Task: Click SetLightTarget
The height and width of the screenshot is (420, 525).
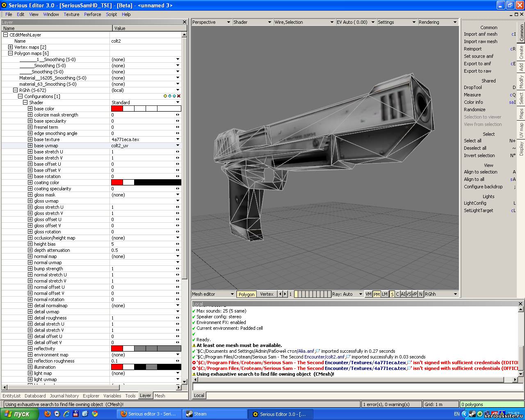Action: 478,210
